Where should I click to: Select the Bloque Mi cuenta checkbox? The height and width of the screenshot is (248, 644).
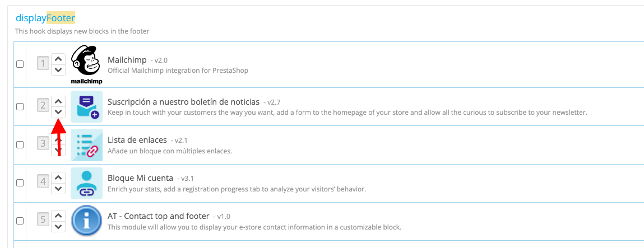(20, 183)
